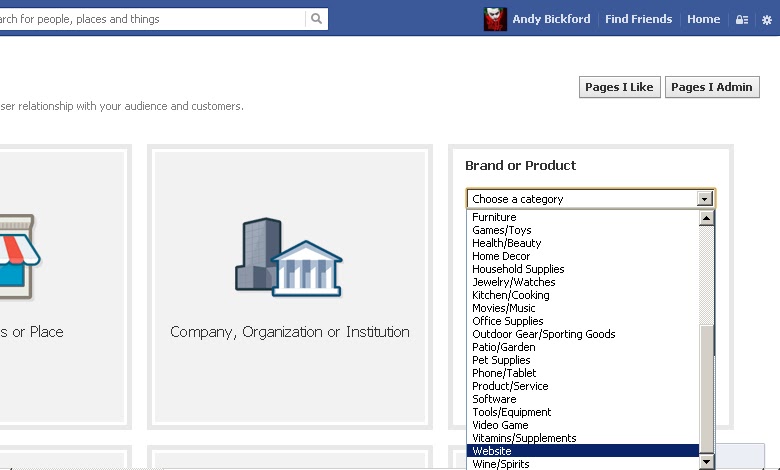Open privacy shortcuts lock icon
Screen dimensions: 780x470
click(x=742, y=19)
